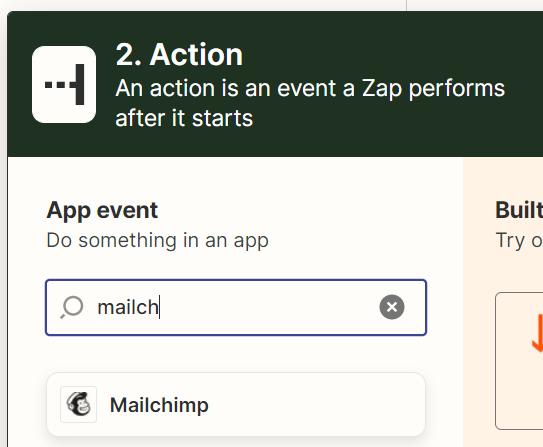Clear the search with the X button
Image resolution: width=543 pixels, height=447 pixels.
[392, 307]
